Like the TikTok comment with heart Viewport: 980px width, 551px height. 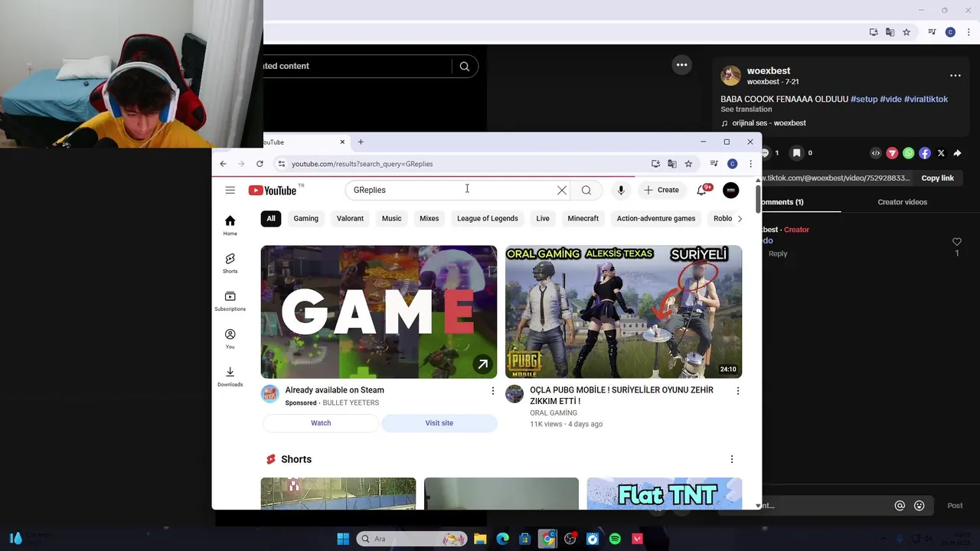tap(956, 242)
